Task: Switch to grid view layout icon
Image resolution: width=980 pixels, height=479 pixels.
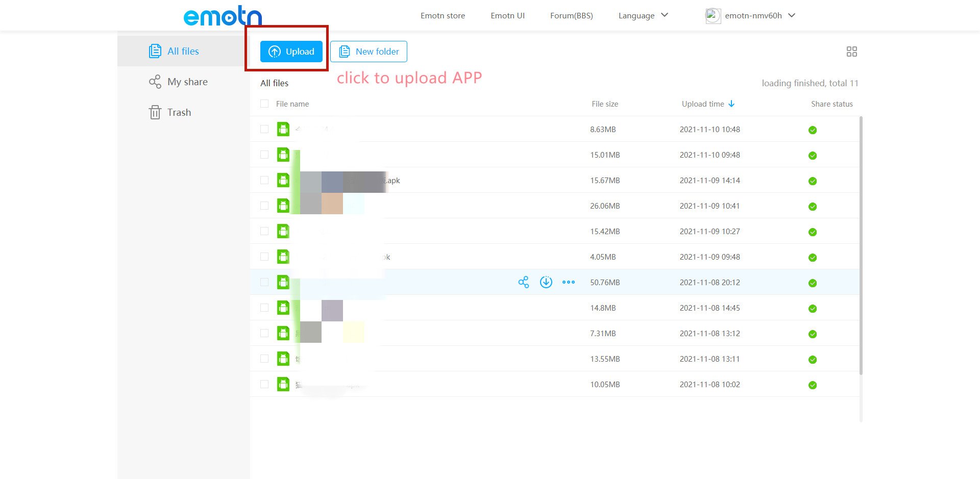Action: 851,52
